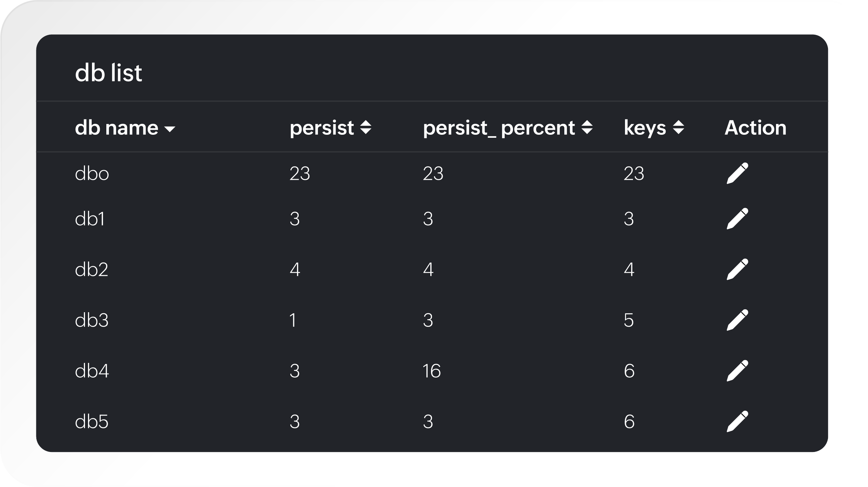Edit the db4 database entry
Screen dimensions: 868x487
[x=737, y=371]
